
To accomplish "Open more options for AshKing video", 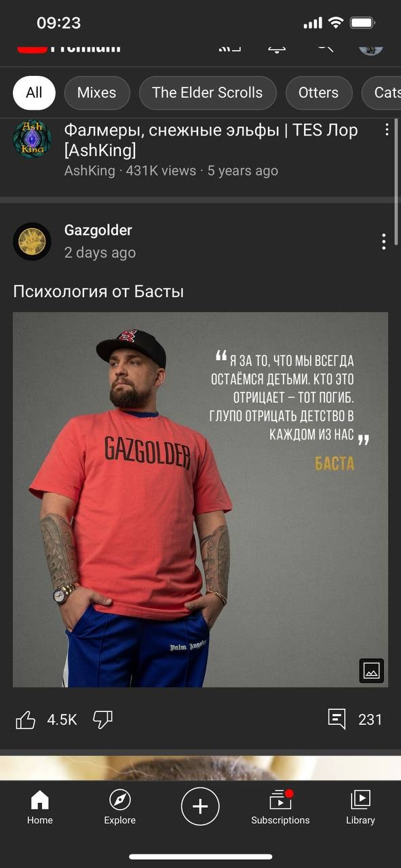I will 387,130.
